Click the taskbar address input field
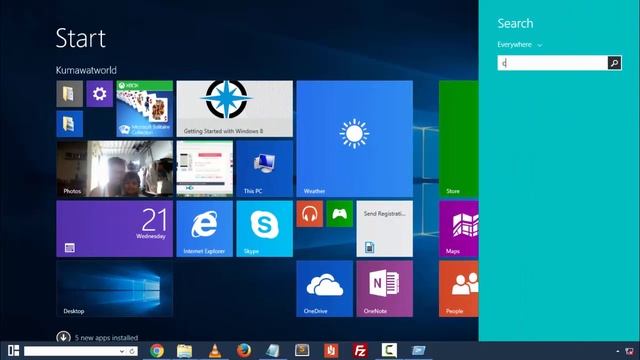Viewport: 640px width, 360px height. pyautogui.click(x=71, y=351)
